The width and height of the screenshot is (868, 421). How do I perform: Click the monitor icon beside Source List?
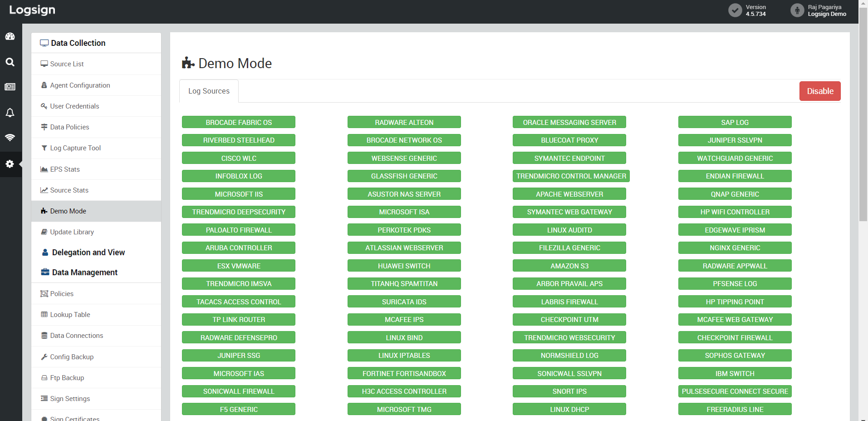click(x=44, y=64)
